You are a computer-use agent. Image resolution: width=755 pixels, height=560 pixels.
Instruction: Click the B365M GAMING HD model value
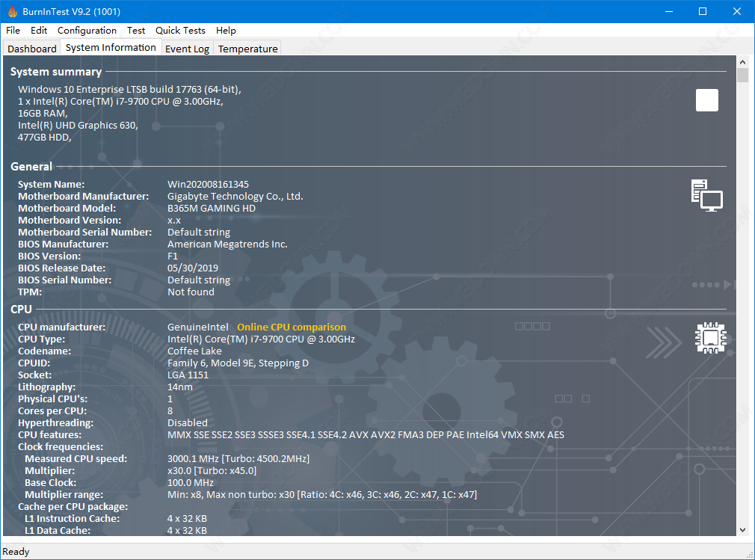pos(212,208)
